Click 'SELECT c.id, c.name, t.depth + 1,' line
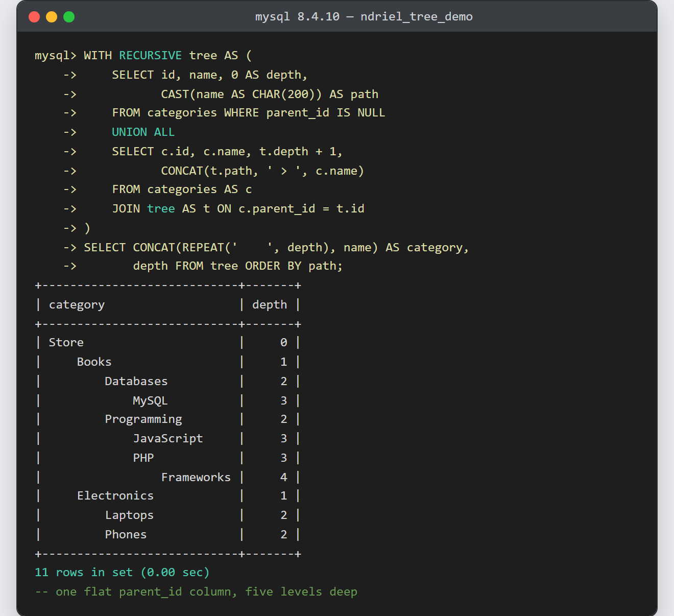Viewport: 674px width, 616px height. (x=227, y=151)
